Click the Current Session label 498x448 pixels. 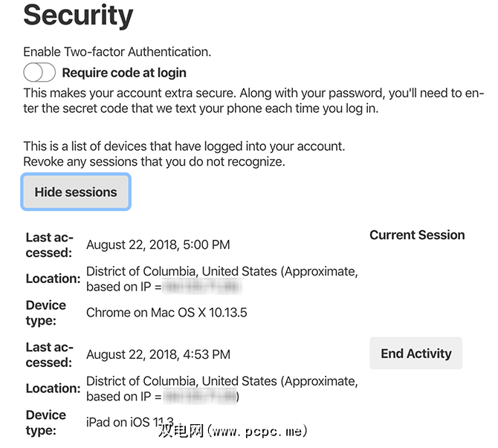click(417, 235)
